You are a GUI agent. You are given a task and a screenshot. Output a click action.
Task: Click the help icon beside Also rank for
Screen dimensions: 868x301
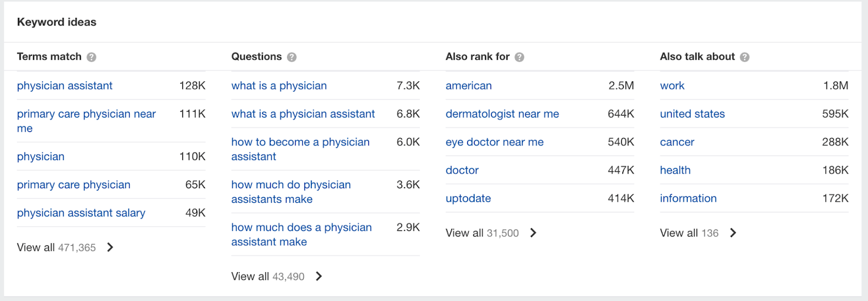(520, 57)
